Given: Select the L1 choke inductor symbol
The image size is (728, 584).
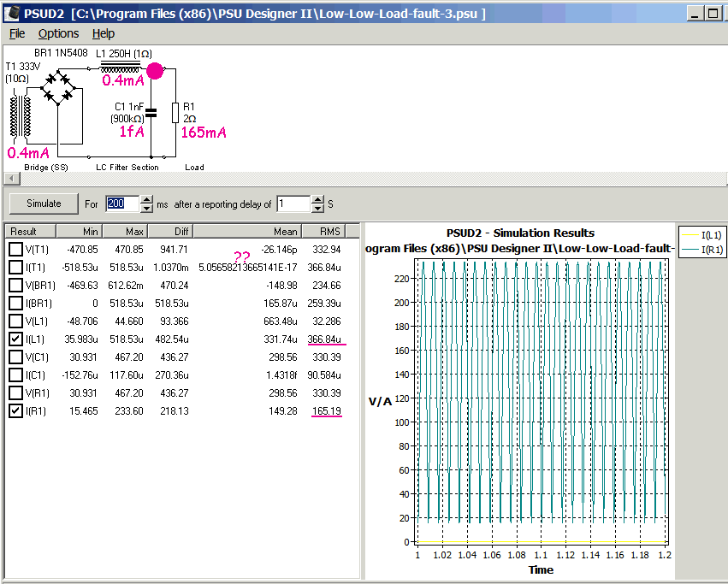Looking at the screenshot, I should click(120, 68).
